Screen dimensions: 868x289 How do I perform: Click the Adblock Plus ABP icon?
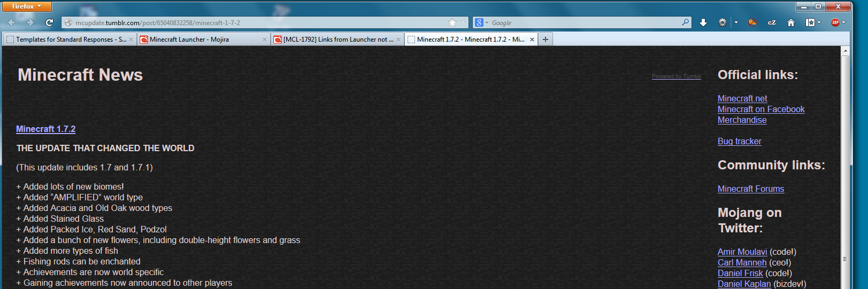coord(835,22)
